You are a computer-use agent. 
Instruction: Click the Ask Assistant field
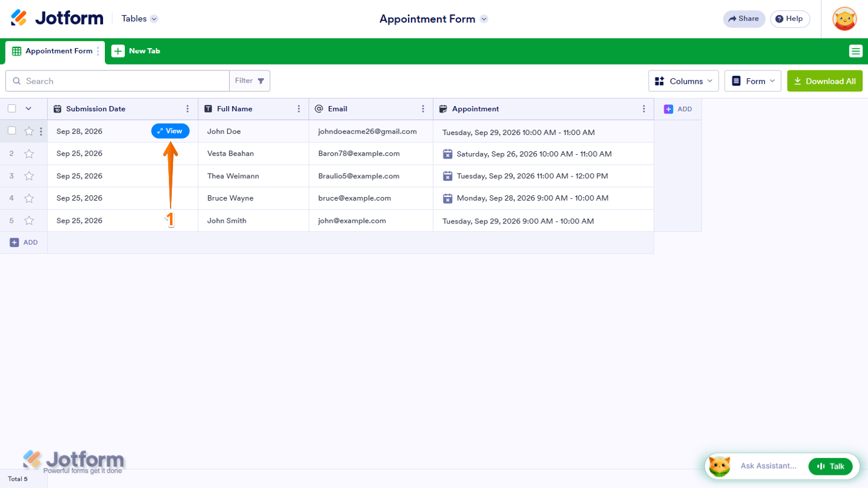tap(768, 466)
